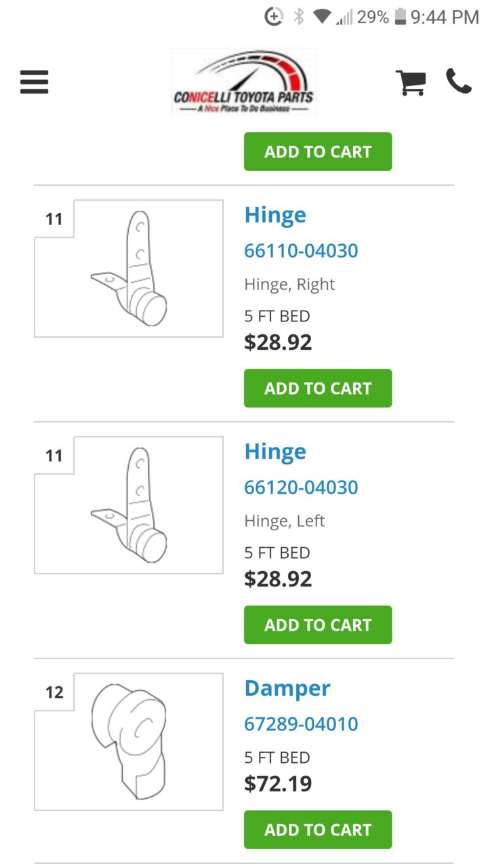
Task: Tap the Wi-Fi status icon
Action: point(322,17)
